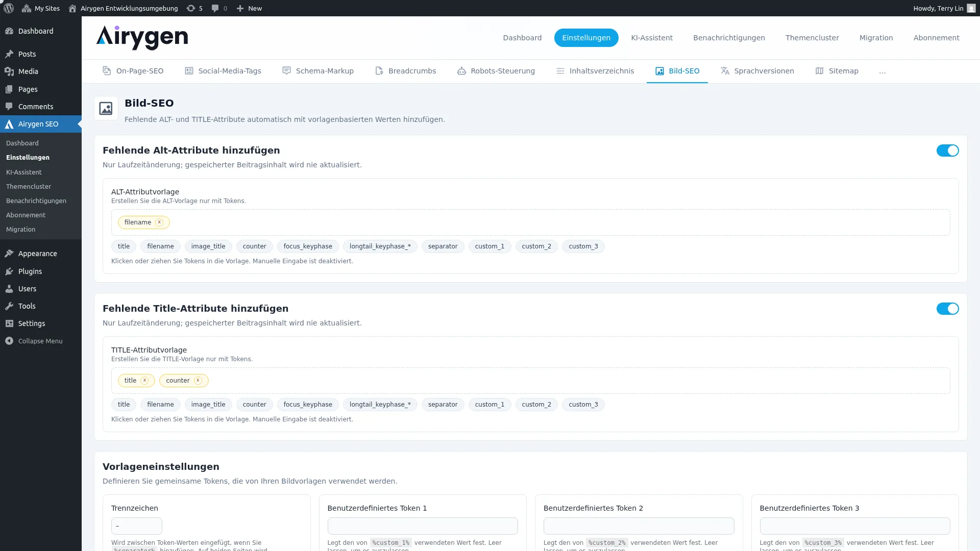Image resolution: width=980 pixels, height=551 pixels.
Task: Remove filename token from ALT template
Action: [x=159, y=222]
